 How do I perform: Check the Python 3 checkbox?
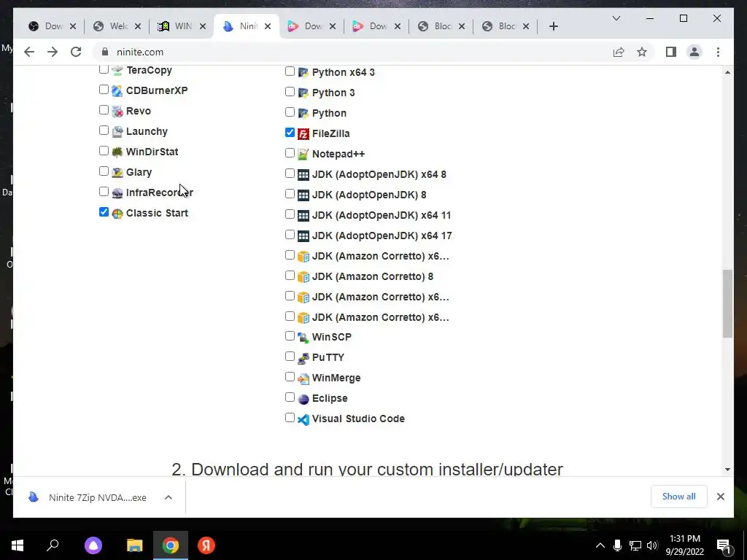pyautogui.click(x=290, y=91)
